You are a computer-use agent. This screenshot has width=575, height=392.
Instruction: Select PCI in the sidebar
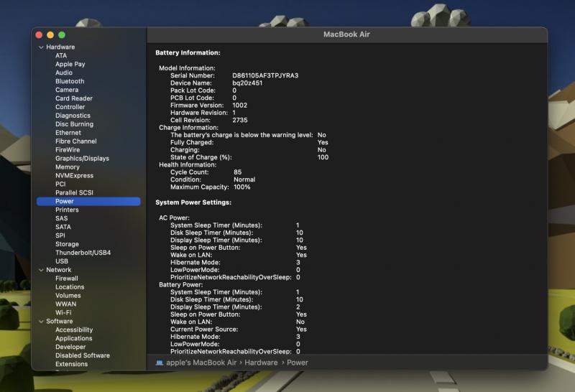click(x=60, y=184)
